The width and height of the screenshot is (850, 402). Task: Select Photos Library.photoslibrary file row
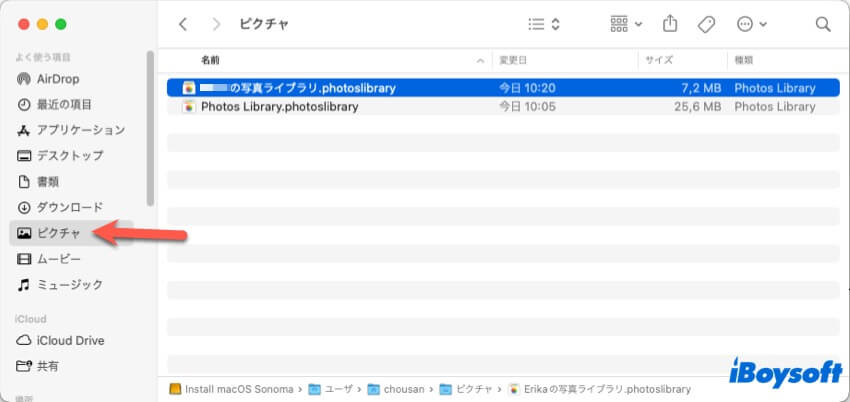point(278,107)
